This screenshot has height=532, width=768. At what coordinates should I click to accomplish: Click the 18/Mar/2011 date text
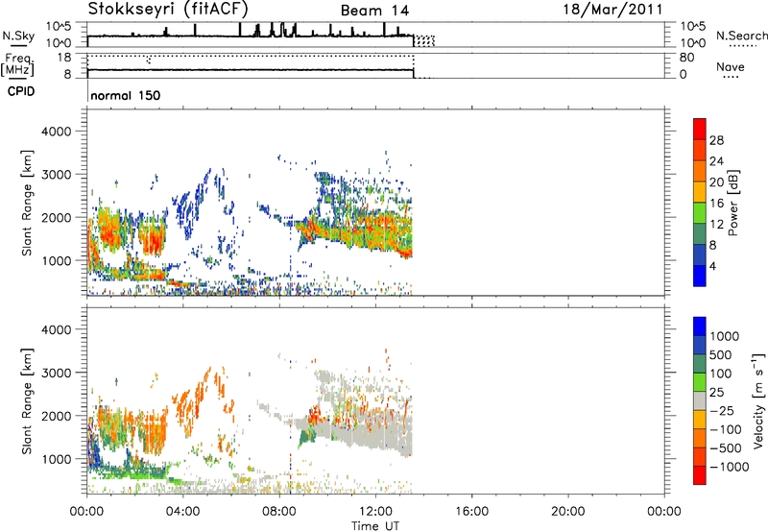[x=612, y=10]
